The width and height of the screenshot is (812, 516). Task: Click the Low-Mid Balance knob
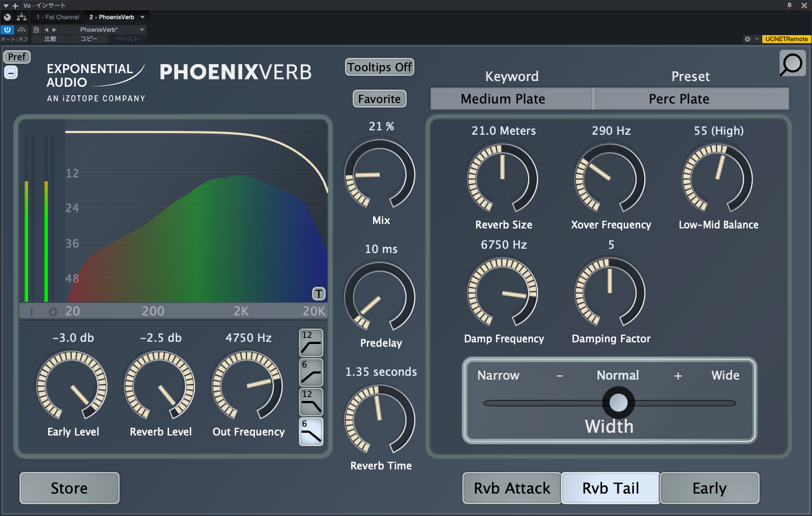[717, 179]
